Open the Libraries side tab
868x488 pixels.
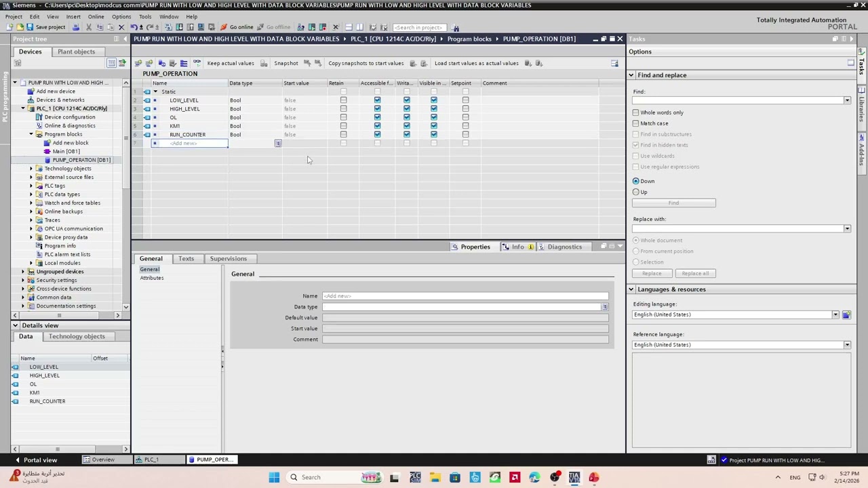point(862,107)
